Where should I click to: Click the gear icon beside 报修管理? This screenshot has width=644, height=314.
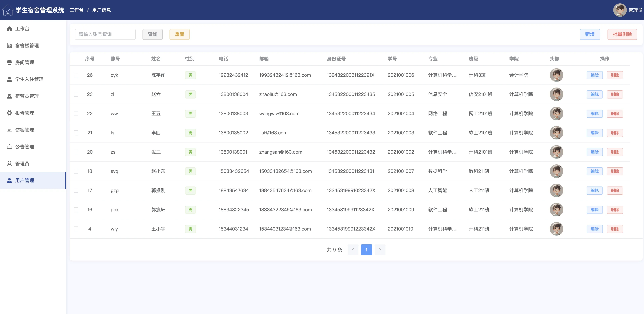point(9,113)
